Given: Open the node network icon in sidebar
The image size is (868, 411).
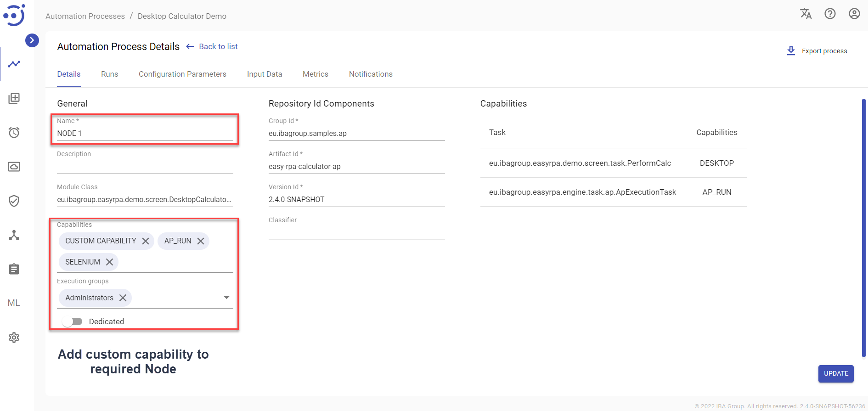Looking at the screenshot, I should click(x=14, y=235).
